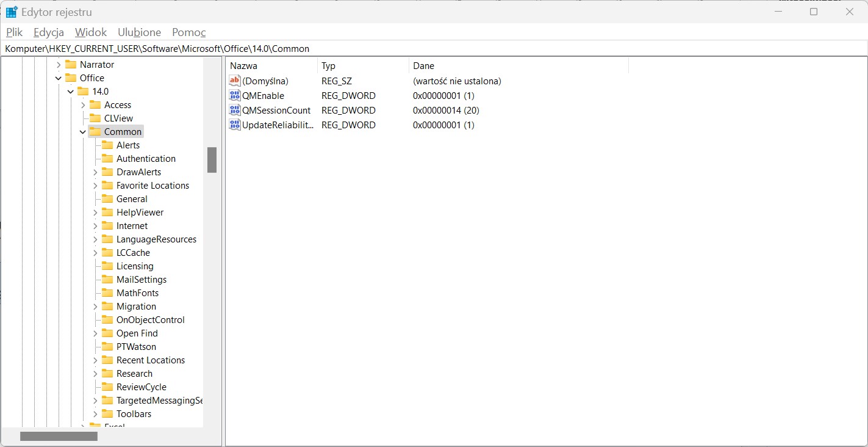Click the 14.0 folder icon

83,92
